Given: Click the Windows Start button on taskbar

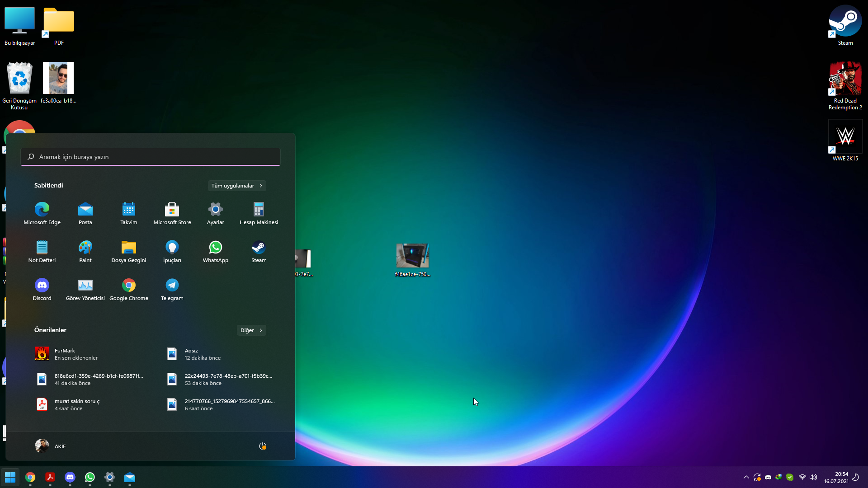Looking at the screenshot, I should point(10,477).
